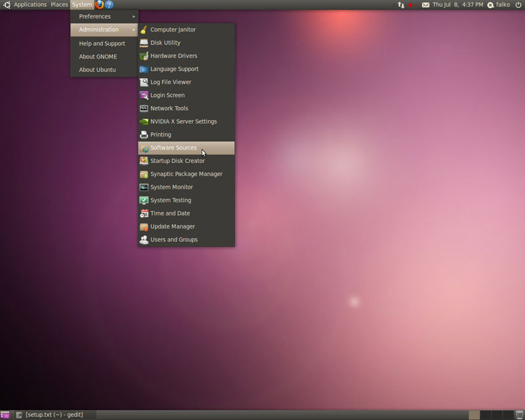Click the Administration submenu arrow
Image resolution: width=525 pixels, height=420 pixels.
click(134, 30)
